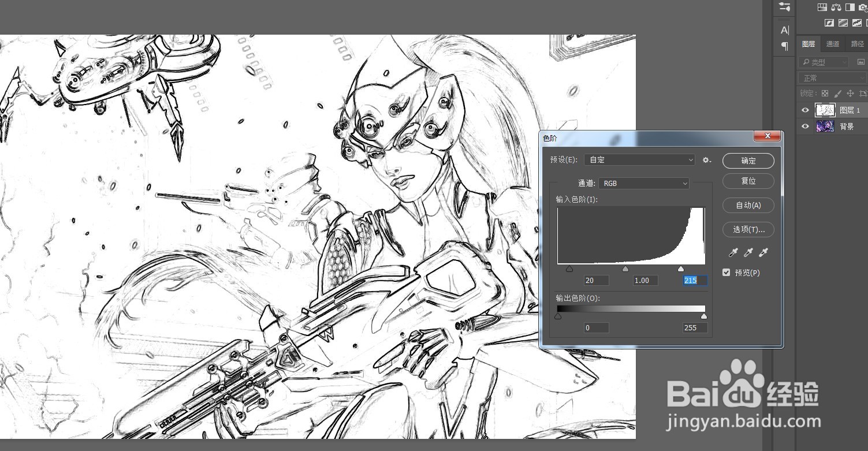Open the brush settings panel icon

point(784,7)
